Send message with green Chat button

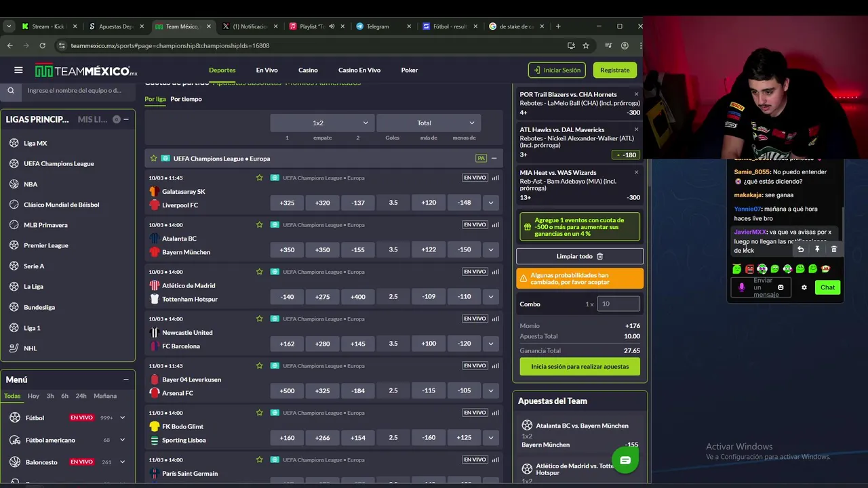click(827, 287)
